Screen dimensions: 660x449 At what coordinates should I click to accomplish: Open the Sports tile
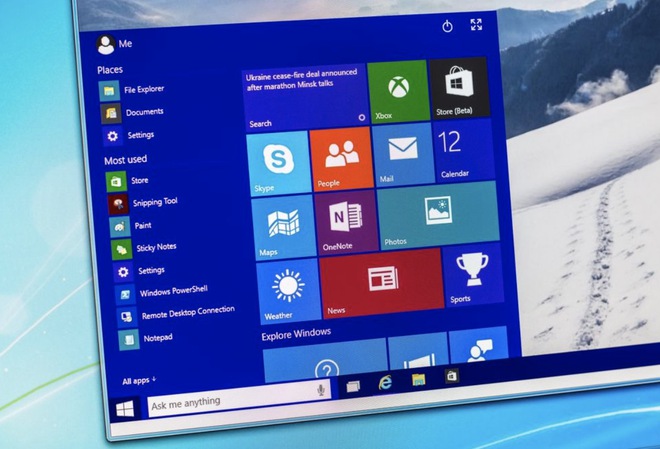[473, 275]
